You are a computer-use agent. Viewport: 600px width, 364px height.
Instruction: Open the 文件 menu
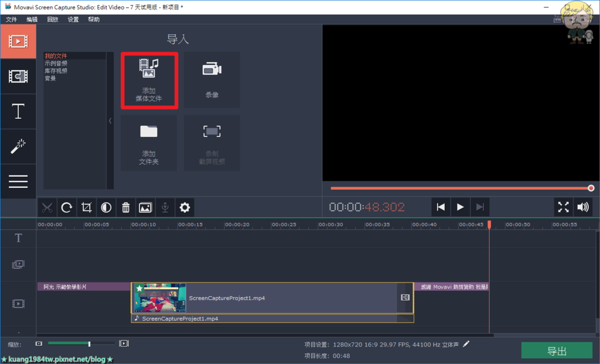[11, 19]
